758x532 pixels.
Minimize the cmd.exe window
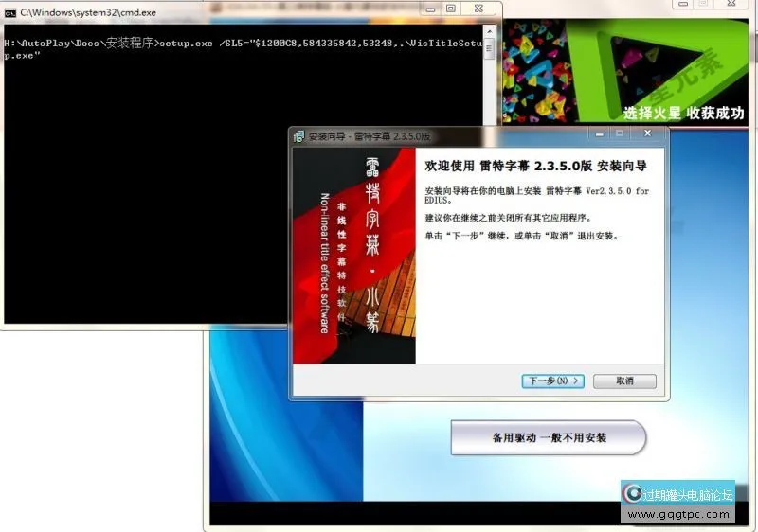point(431,9)
